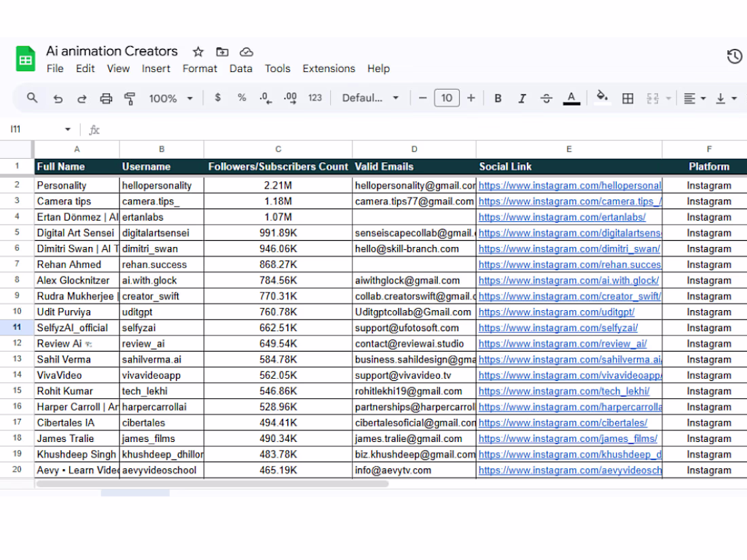Select the Alex Glocknitzer name cell
747x560 pixels.
pos(77,280)
